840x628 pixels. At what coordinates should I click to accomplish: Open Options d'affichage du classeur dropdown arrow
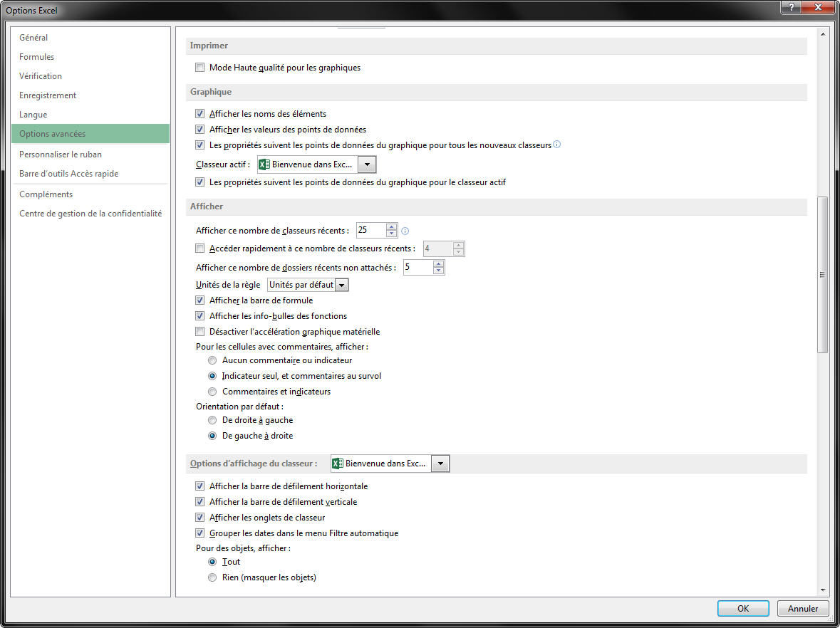440,463
